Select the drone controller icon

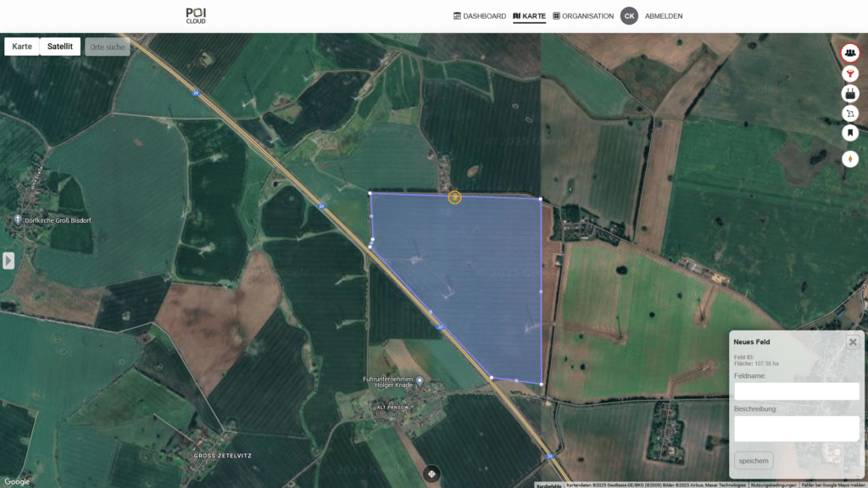(x=849, y=93)
